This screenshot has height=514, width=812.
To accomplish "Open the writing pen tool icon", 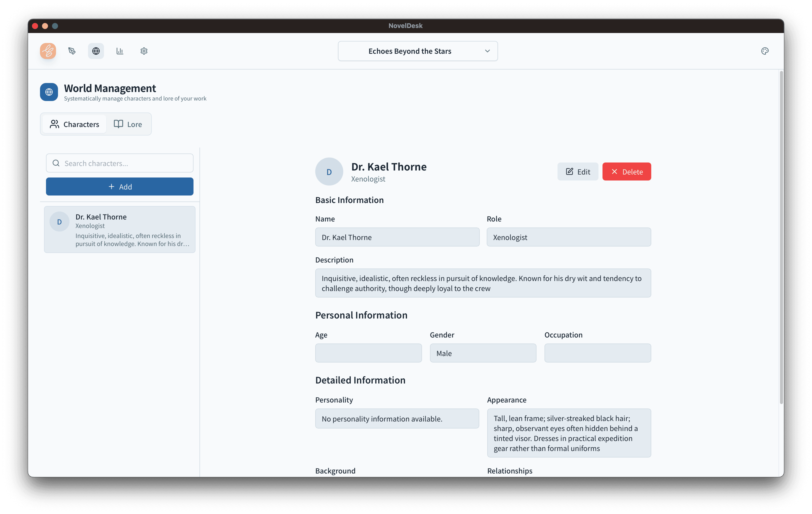I will (x=72, y=51).
